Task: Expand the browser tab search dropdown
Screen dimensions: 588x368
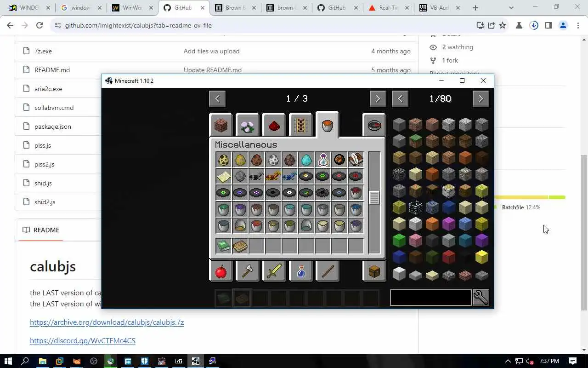Action: click(511, 8)
